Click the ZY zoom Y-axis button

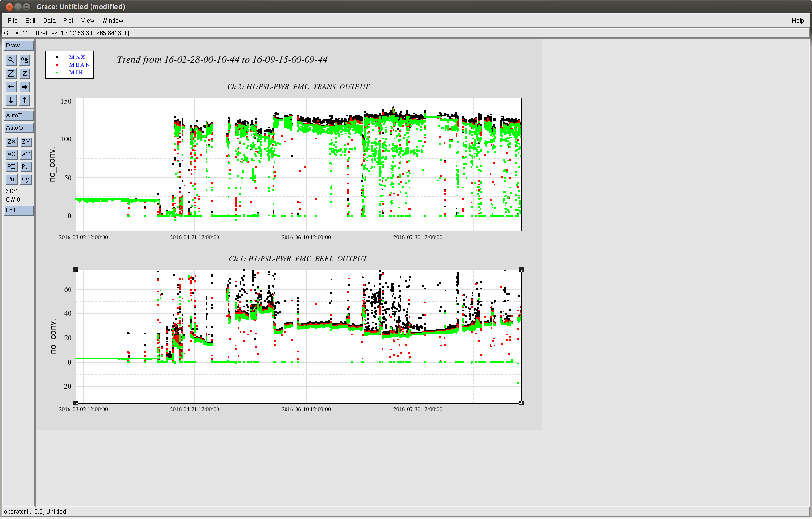[26, 142]
